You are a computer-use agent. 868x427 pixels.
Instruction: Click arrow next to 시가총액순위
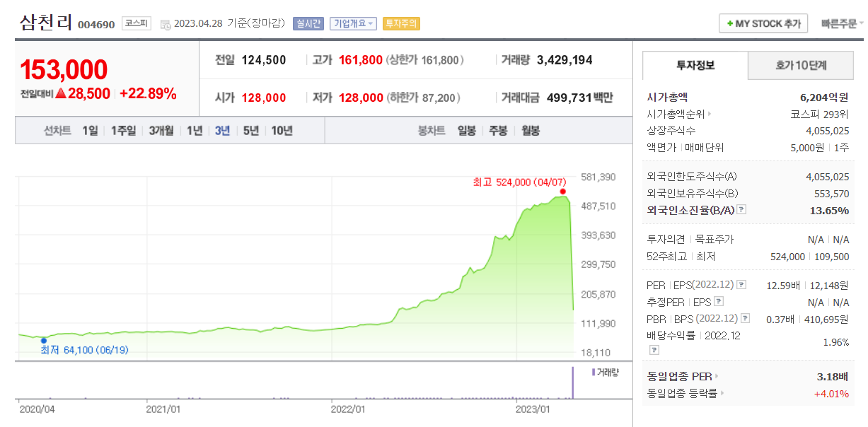[710, 114]
